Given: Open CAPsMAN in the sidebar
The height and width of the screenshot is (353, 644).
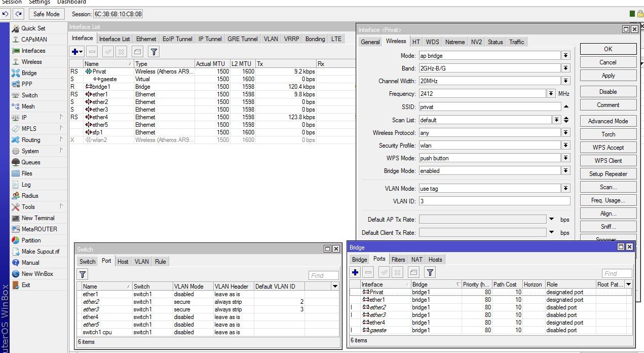Looking at the screenshot, I should tap(34, 40).
